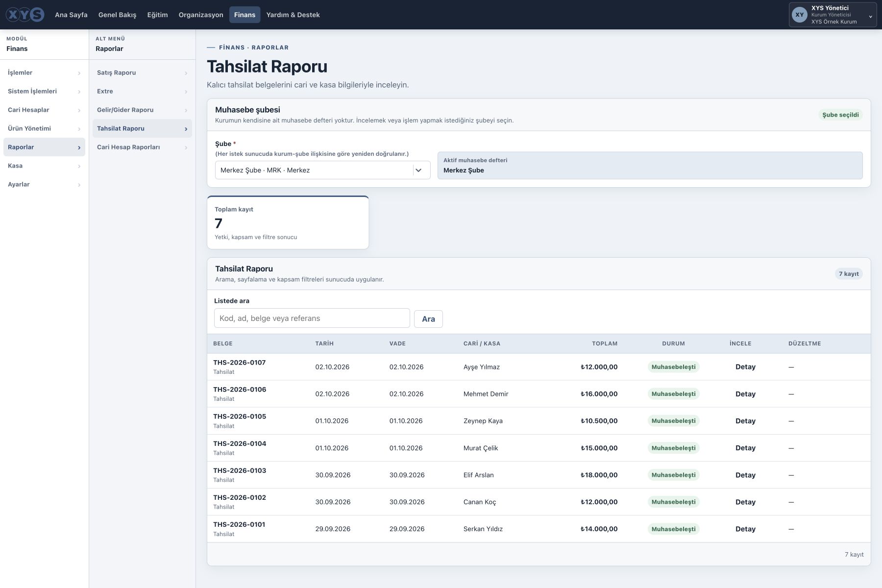This screenshot has width=882, height=588.
Task: Click the Toplam kayıt summary card
Action: coord(288,222)
